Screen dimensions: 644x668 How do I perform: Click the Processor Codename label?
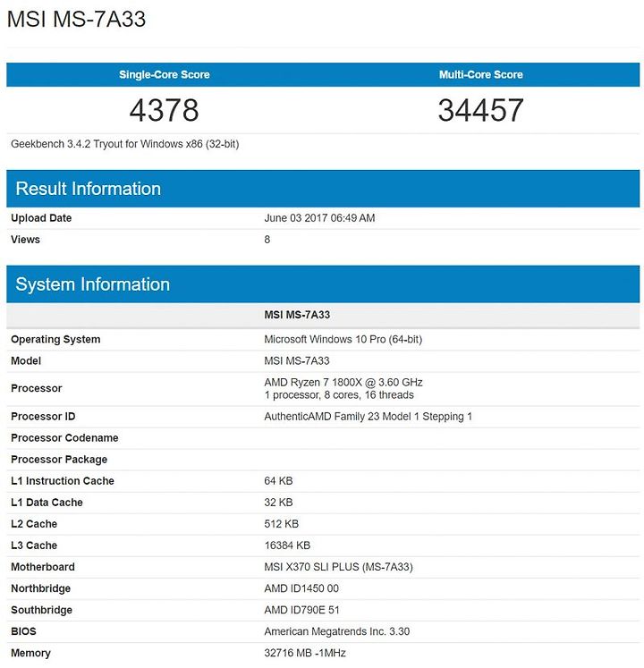64,438
